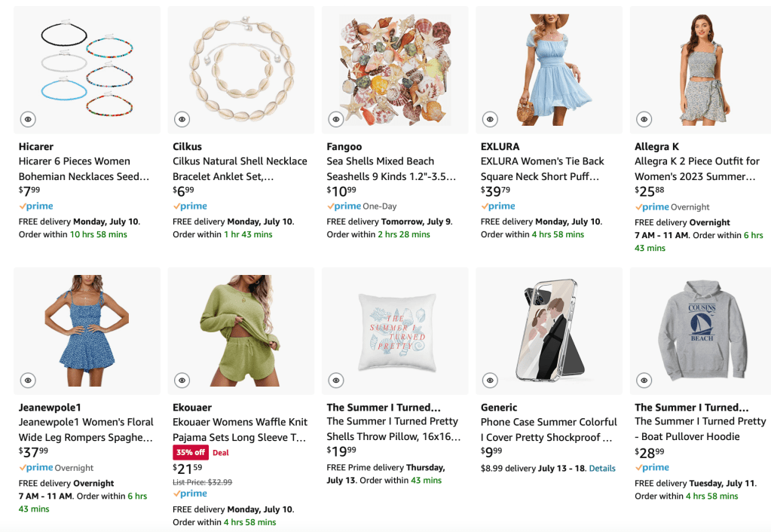Viewport: 771px width, 532px height.
Task: Click the Details link for delivery
Action: pos(602,468)
